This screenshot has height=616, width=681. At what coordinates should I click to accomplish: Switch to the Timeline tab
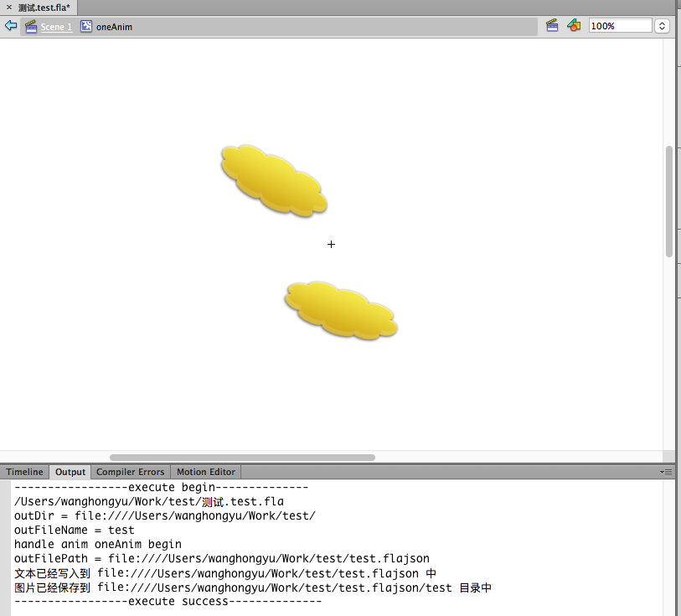click(x=25, y=472)
